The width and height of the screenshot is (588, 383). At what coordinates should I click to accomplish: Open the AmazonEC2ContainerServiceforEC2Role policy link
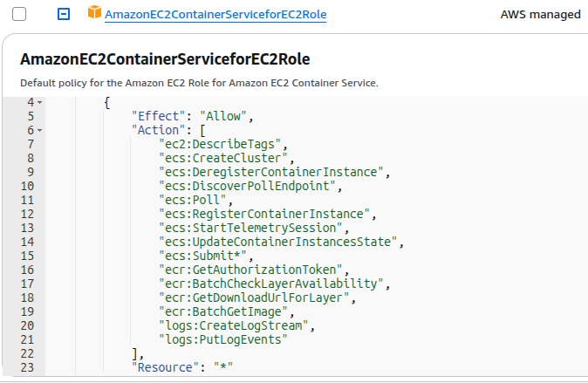(x=215, y=14)
